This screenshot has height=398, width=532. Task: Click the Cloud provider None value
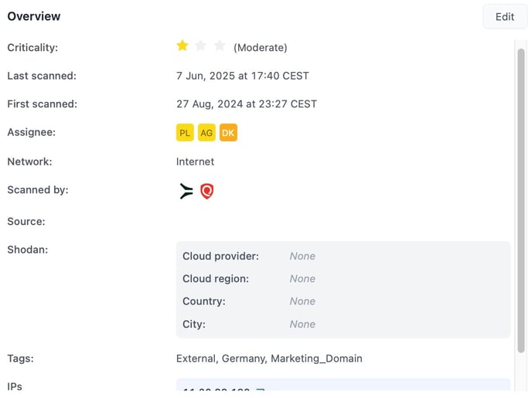pos(302,256)
